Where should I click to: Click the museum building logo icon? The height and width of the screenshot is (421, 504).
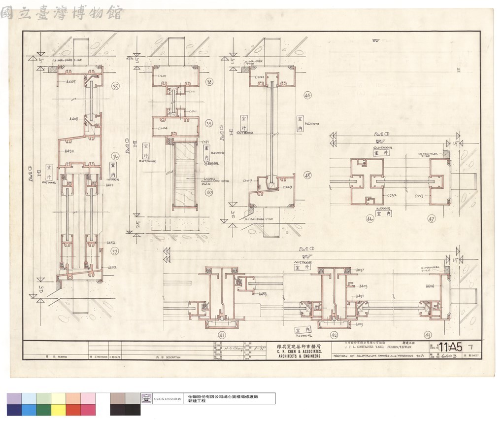pos(146,398)
